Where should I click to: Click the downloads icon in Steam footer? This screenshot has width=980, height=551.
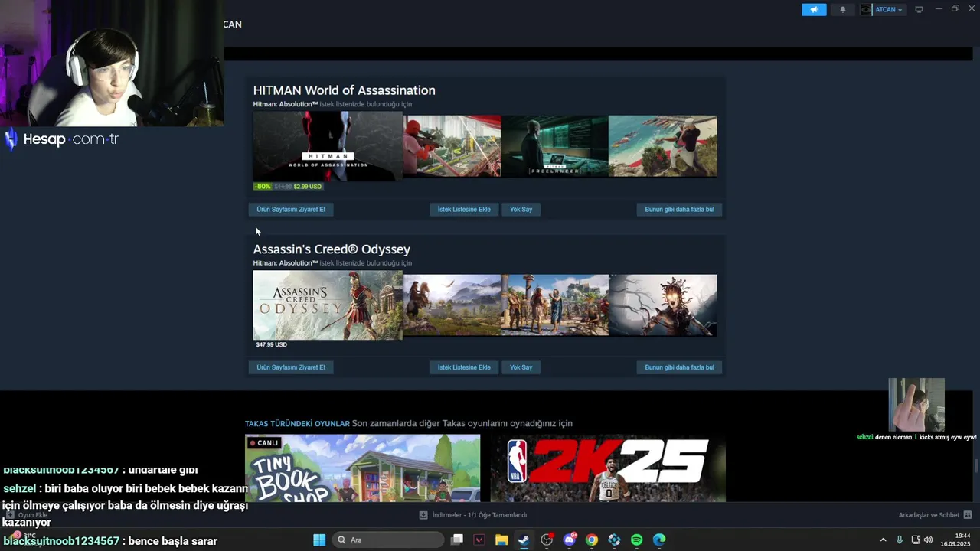point(423,515)
